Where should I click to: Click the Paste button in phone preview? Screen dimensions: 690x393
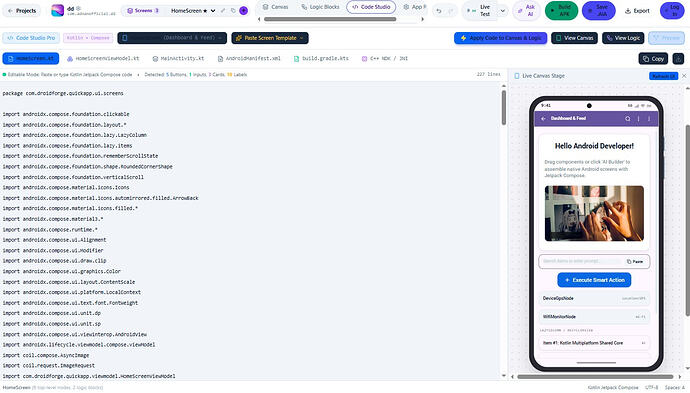pyautogui.click(x=635, y=261)
